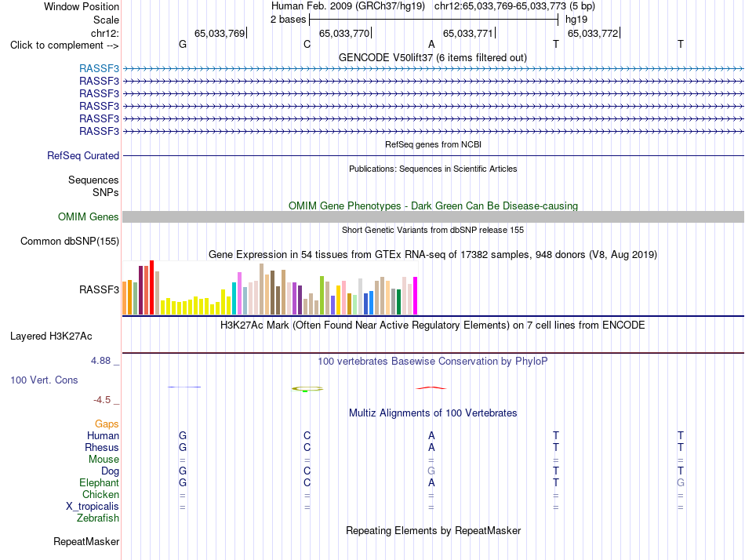Click the blue PhyloP mark under the G base
Viewport: 745px width, 560px height.
tap(184, 387)
